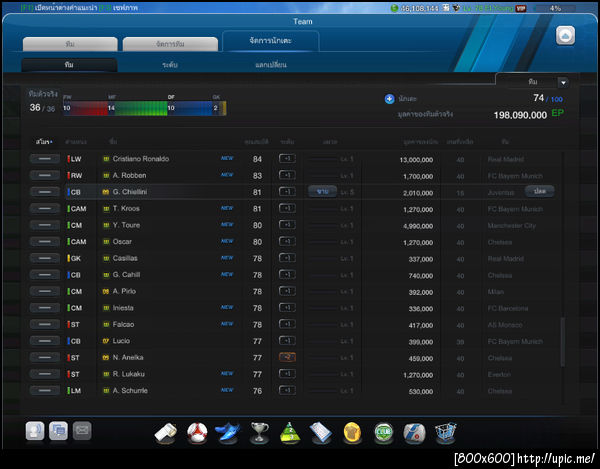Click the blue DF segment of squad bar
Viewport: 600px width, 469px height.
click(x=190, y=108)
